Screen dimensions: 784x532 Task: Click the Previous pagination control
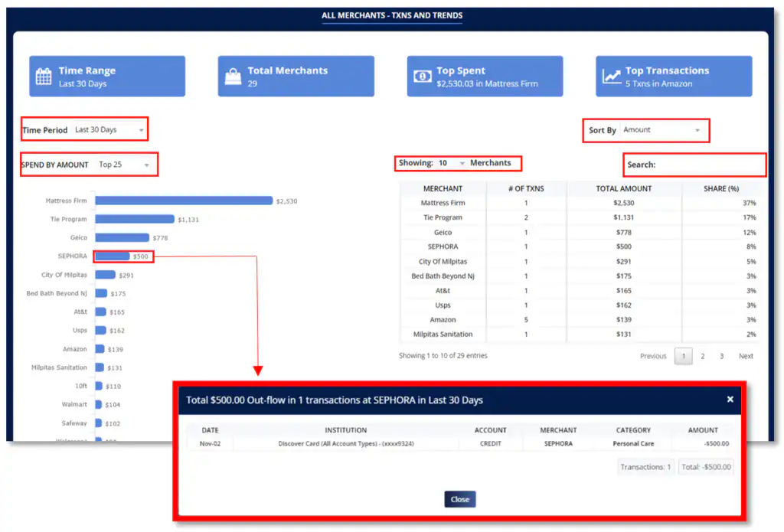653,356
